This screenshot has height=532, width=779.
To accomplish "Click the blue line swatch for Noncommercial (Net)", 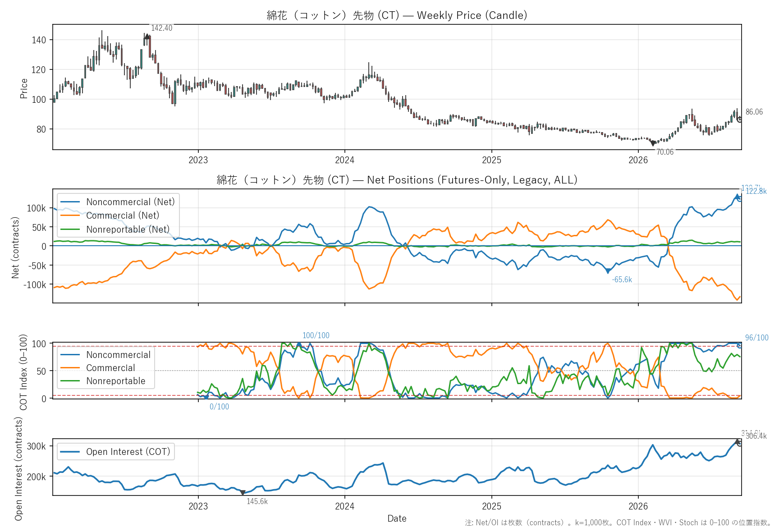I will tap(70, 202).
